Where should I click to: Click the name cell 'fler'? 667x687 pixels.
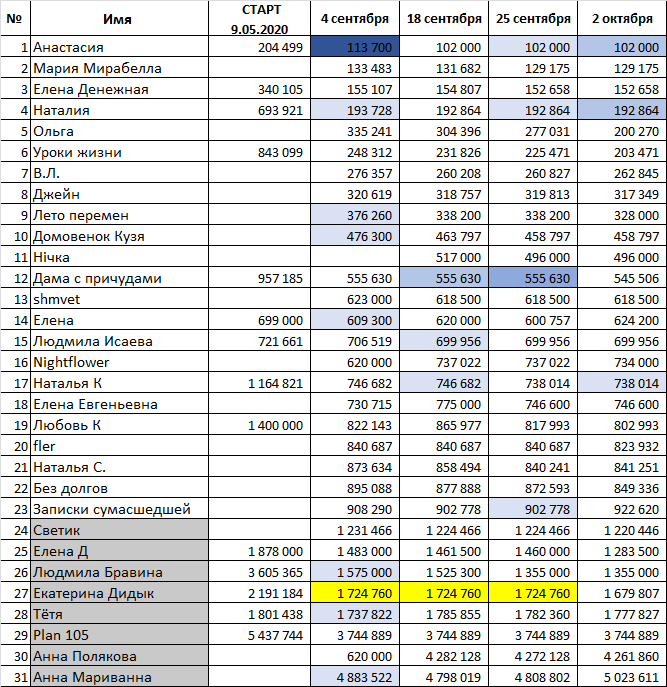click(x=119, y=446)
